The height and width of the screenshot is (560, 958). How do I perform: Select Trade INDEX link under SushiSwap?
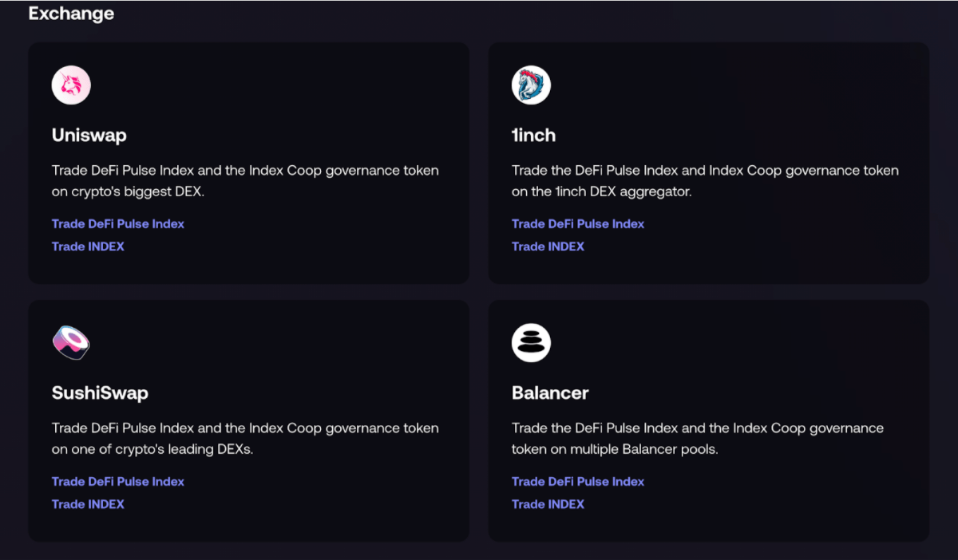pyautogui.click(x=88, y=504)
